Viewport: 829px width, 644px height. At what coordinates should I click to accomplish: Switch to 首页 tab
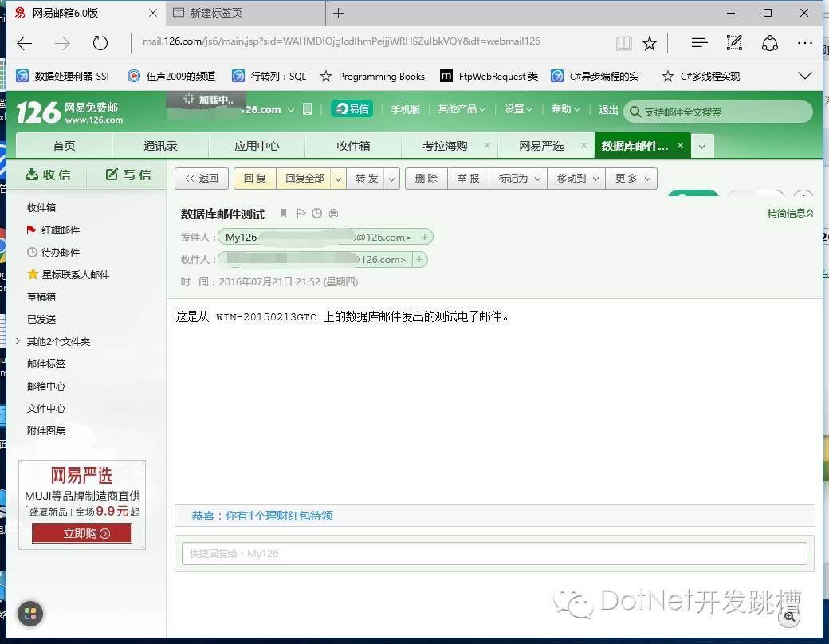click(64, 145)
